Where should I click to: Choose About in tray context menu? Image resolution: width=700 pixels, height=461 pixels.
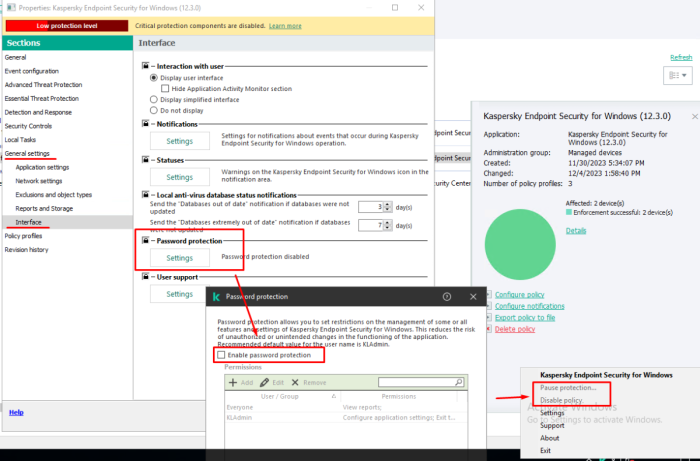pyautogui.click(x=550, y=438)
